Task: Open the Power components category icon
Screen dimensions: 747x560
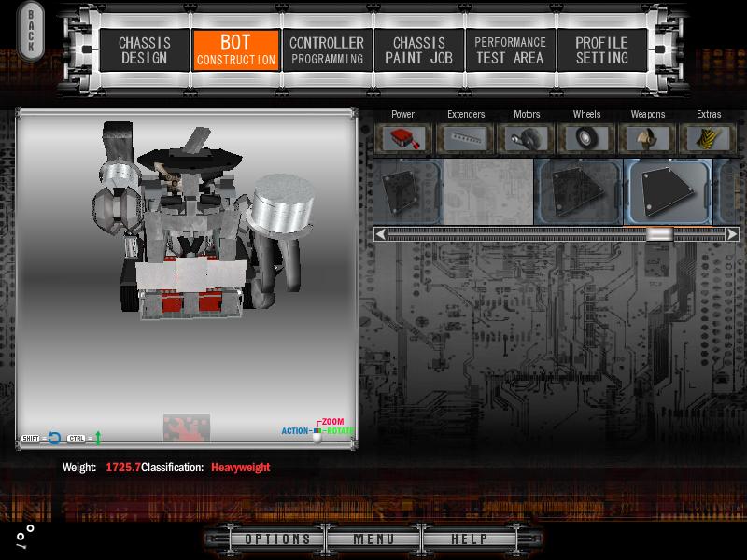Action: [x=402, y=138]
